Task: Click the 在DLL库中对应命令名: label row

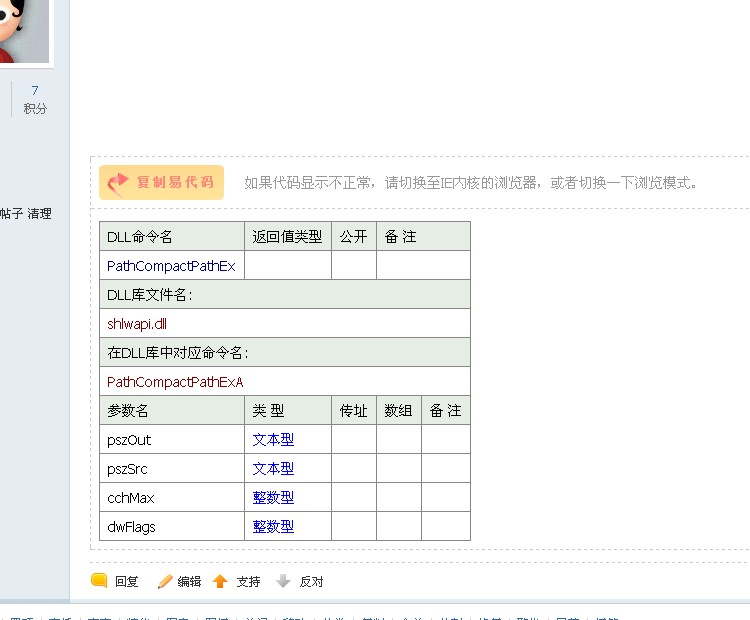Action: pyautogui.click(x=285, y=353)
